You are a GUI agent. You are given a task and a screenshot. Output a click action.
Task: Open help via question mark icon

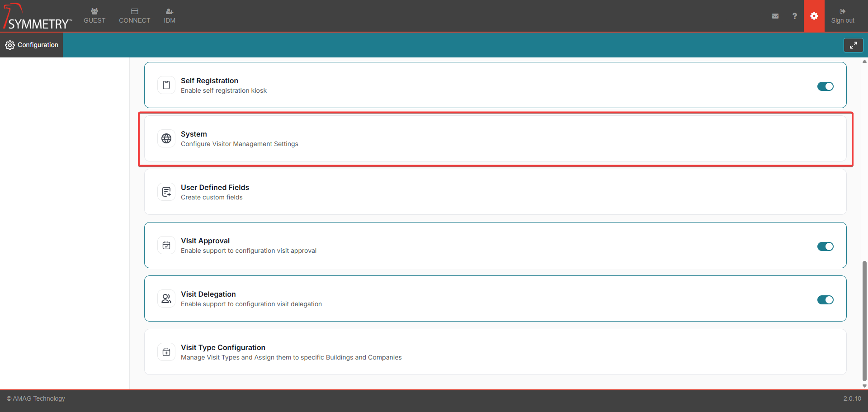[x=794, y=16]
